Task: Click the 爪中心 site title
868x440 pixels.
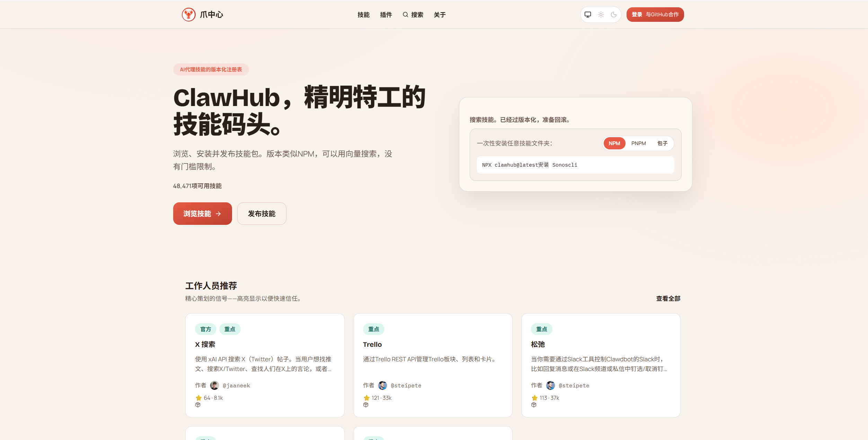Action: (211, 15)
